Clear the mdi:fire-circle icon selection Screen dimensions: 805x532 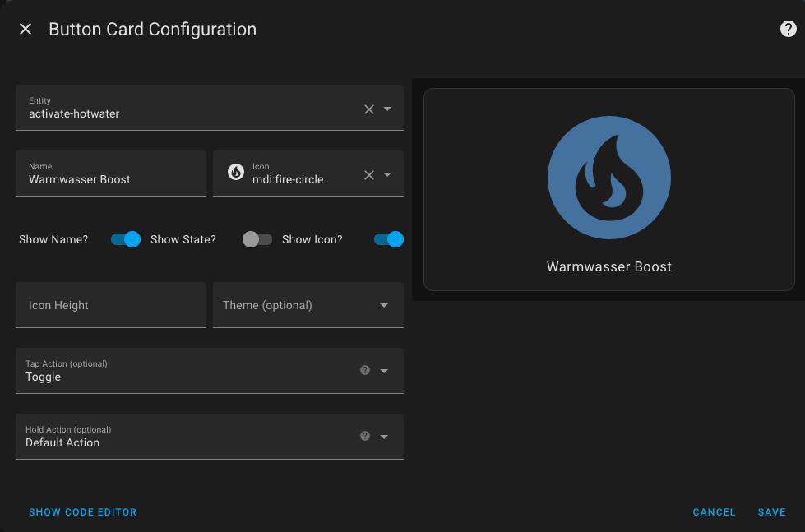[368, 174]
